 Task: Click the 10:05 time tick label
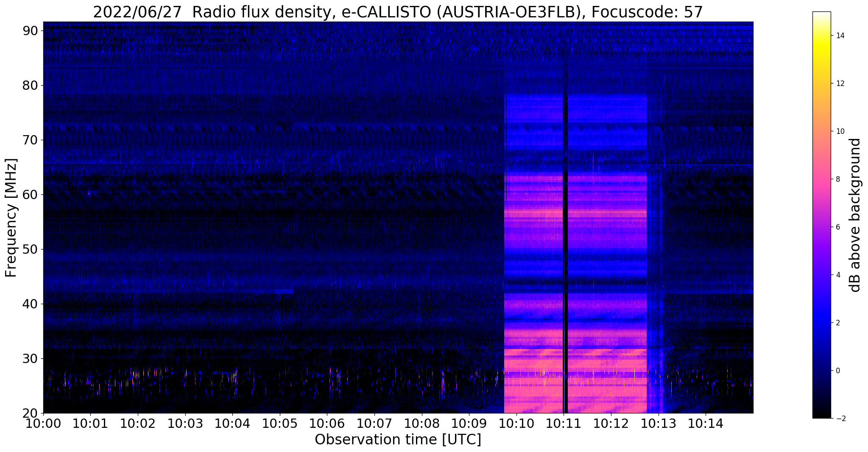(280, 423)
